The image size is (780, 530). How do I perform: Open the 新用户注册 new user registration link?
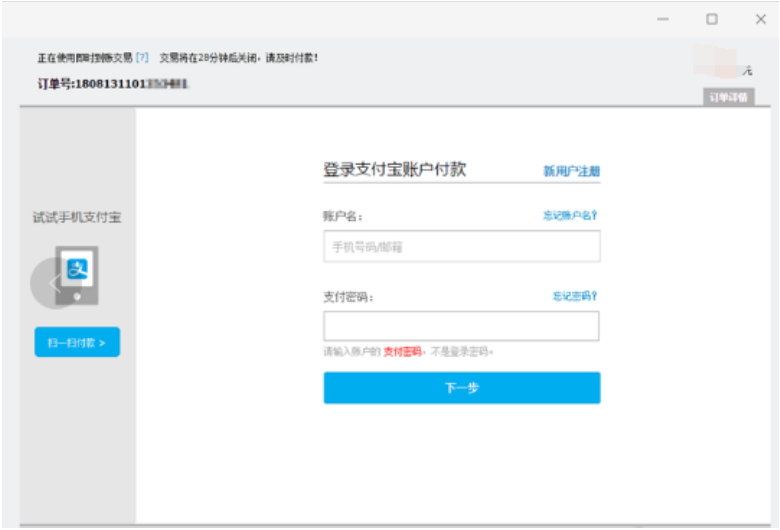click(x=571, y=171)
